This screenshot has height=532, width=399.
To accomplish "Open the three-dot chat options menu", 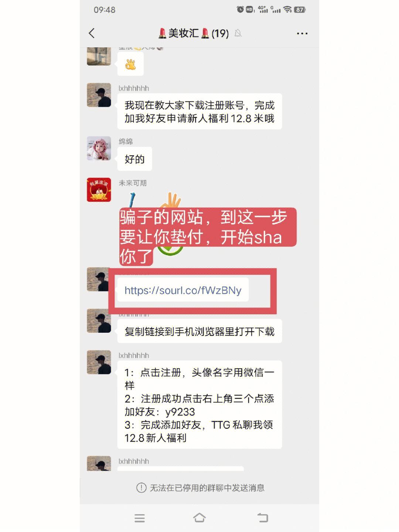I will coord(302,34).
